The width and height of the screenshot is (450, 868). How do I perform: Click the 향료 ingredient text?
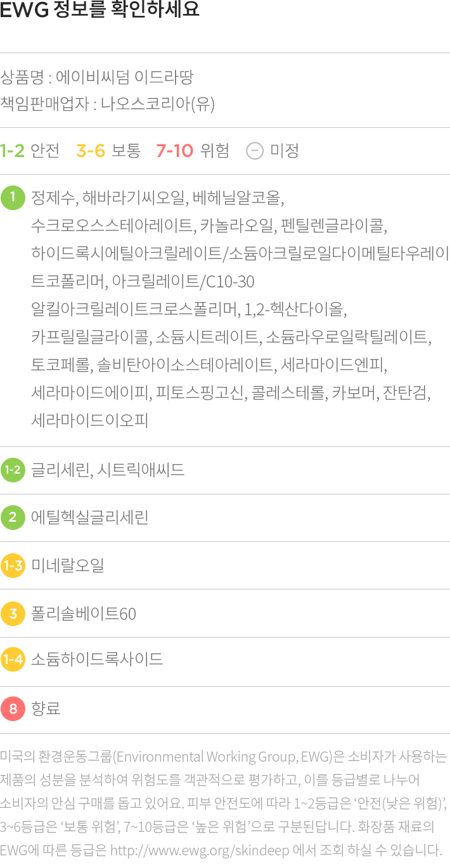tap(46, 708)
